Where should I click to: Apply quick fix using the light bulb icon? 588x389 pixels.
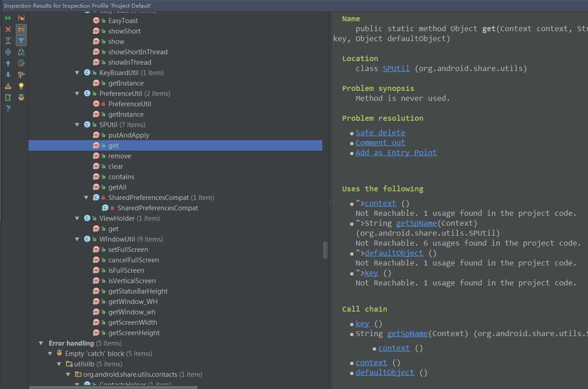coord(21,86)
